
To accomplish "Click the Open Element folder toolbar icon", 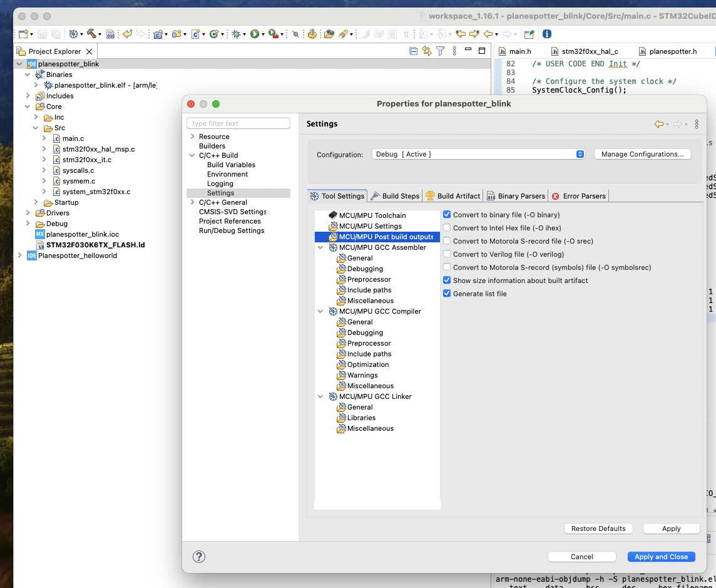I will (329, 34).
